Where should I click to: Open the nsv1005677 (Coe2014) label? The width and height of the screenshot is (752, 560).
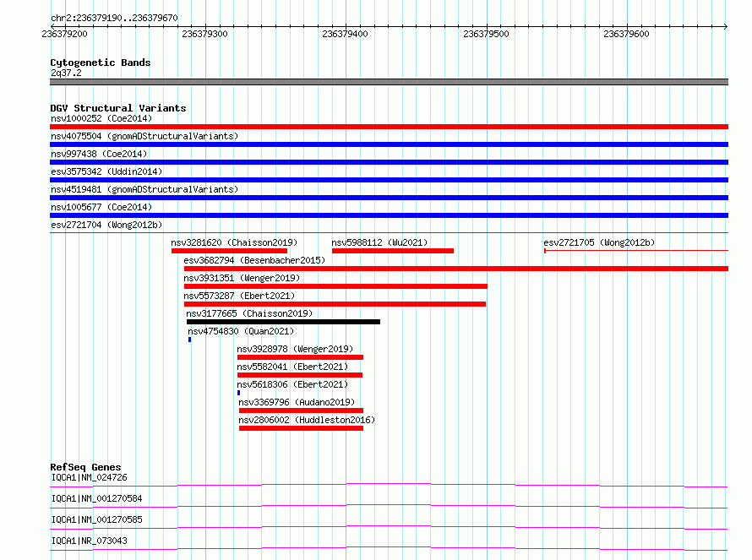101,207
